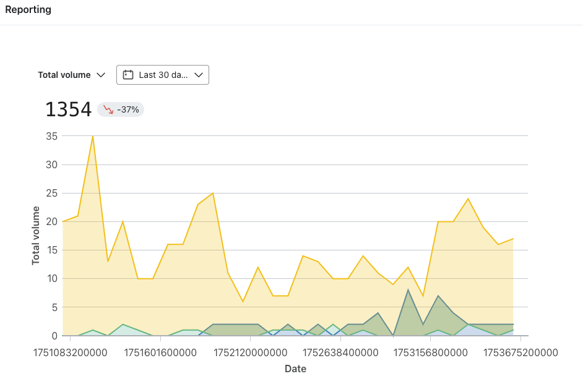The image size is (583, 392).
Task: Click the dark green peak at value 8
Action: (408, 290)
